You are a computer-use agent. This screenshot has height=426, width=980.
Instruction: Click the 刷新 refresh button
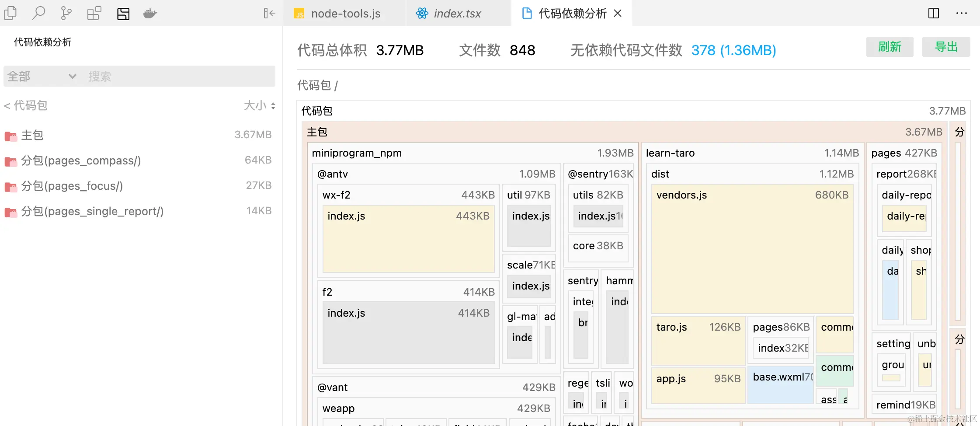tap(890, 47)
